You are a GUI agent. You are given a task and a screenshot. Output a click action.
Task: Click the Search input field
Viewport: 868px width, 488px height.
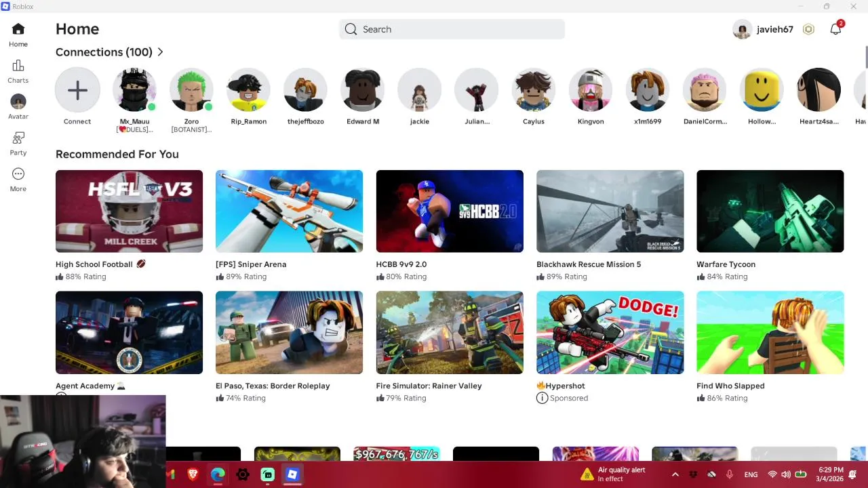point(452,29)
